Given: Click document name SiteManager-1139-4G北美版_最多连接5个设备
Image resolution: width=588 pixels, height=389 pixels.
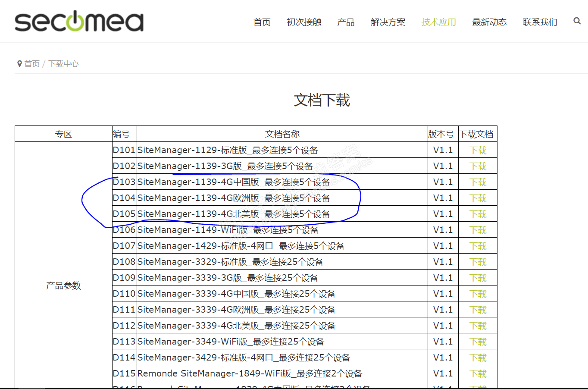Looking at the screenshot, I should [x=234, y=214].
